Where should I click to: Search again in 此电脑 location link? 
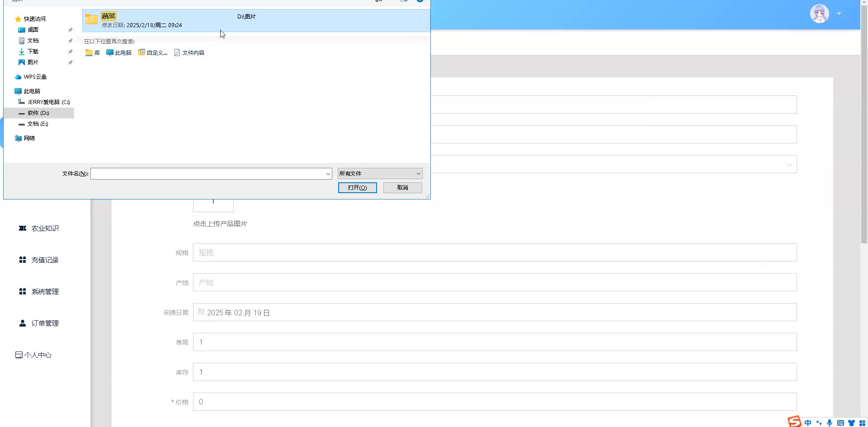click(119, 53)
